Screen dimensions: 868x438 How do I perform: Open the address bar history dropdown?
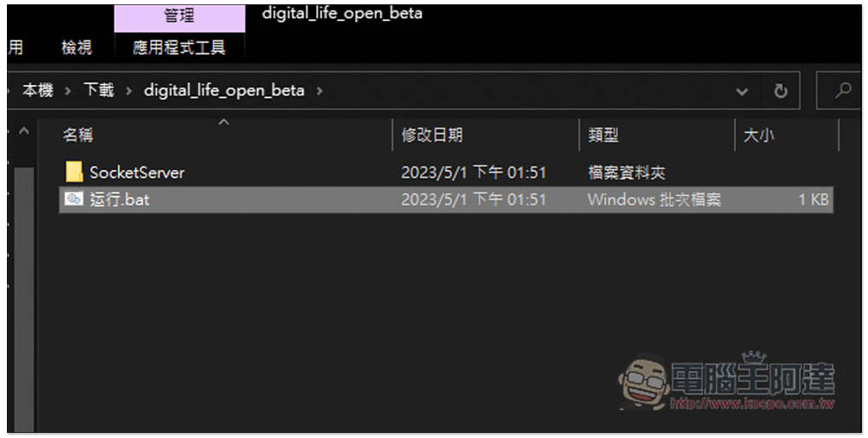(x=742, y=92)
